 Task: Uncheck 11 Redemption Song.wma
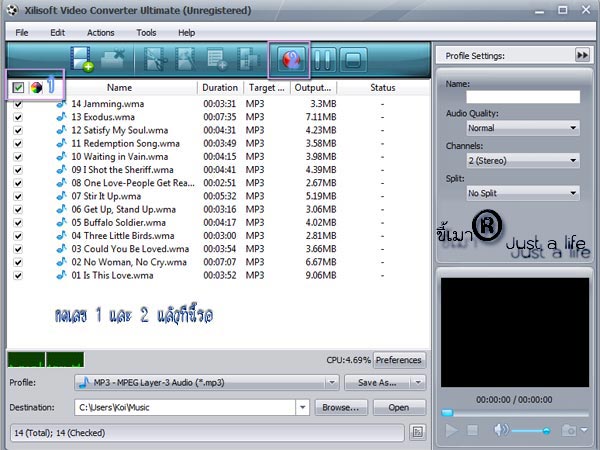click(18, 143)
